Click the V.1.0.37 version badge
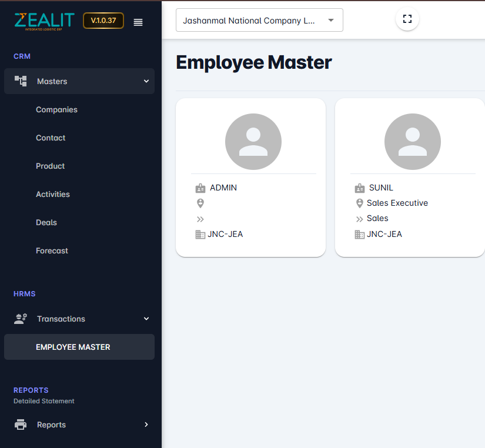 point(103,21)
